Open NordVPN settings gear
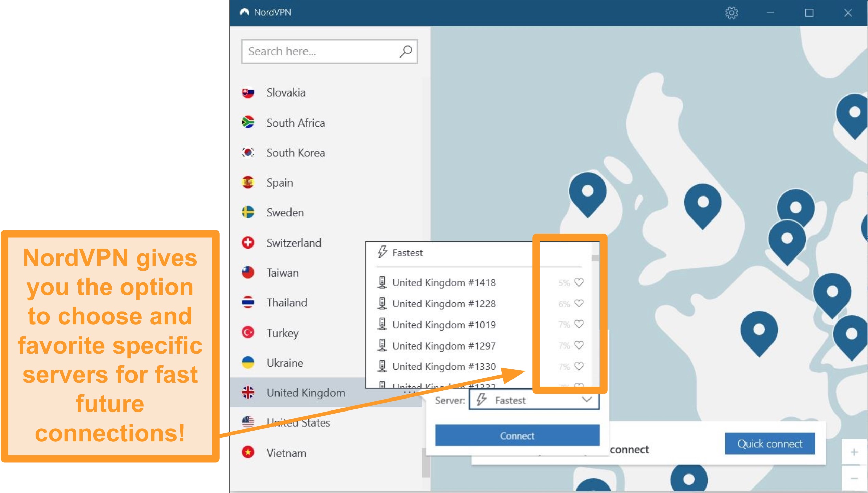Image resolution: width=868 pixels, height=493 pixels. [731, 13]
